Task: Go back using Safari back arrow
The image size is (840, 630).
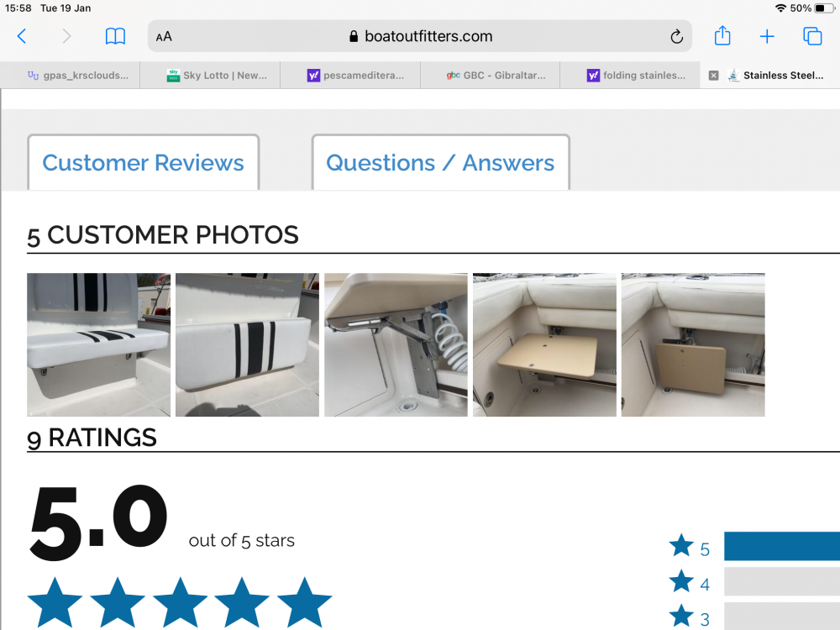Action: tap(22, 36)
